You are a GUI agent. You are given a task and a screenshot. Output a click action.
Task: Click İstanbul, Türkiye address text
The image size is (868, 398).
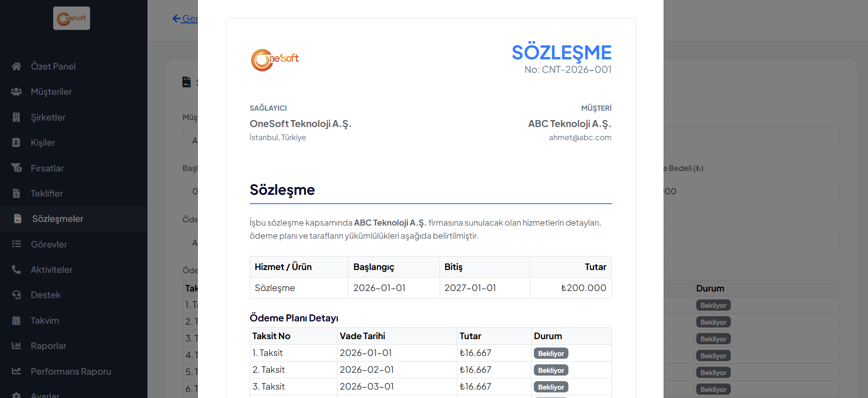[x=278, y=137]
